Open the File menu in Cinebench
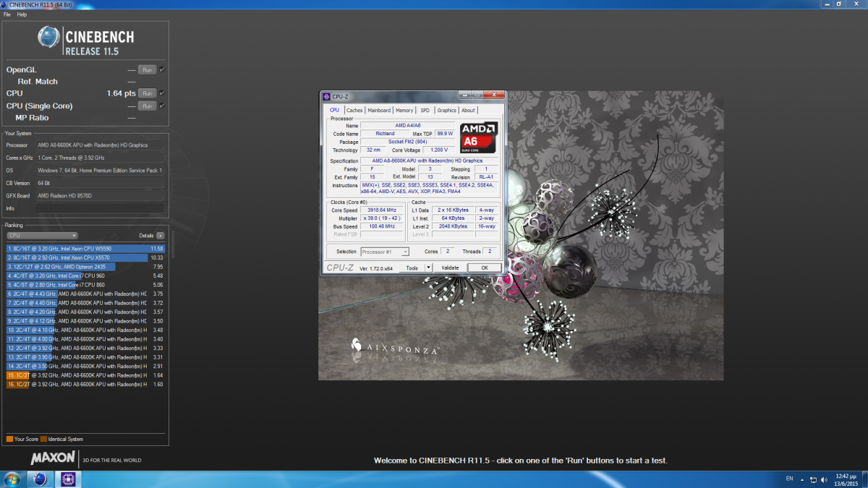 pos(7,14)
